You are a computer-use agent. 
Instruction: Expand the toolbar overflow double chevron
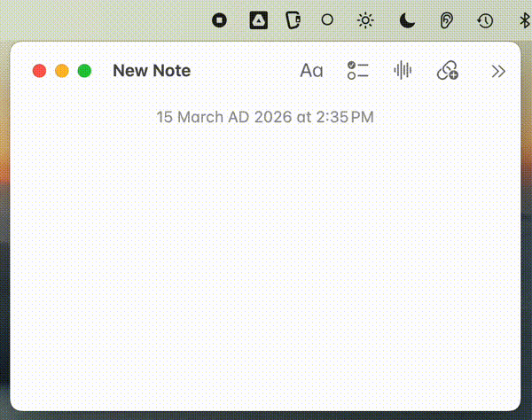click(498, 71)
